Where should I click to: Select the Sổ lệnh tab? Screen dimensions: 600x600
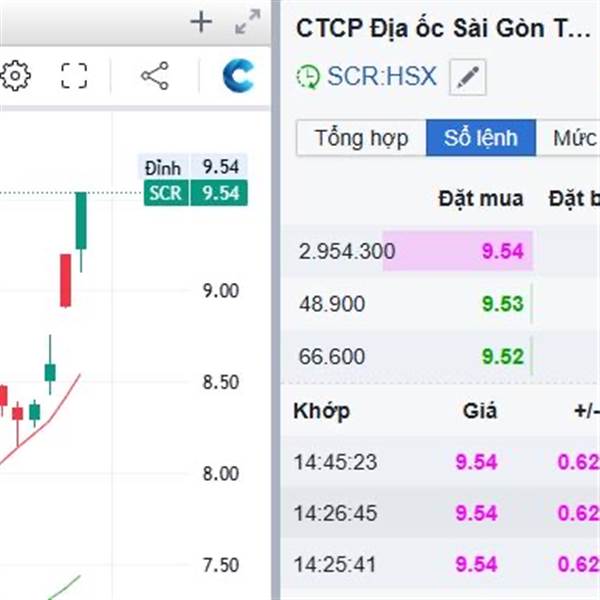[x=481, y=138]
